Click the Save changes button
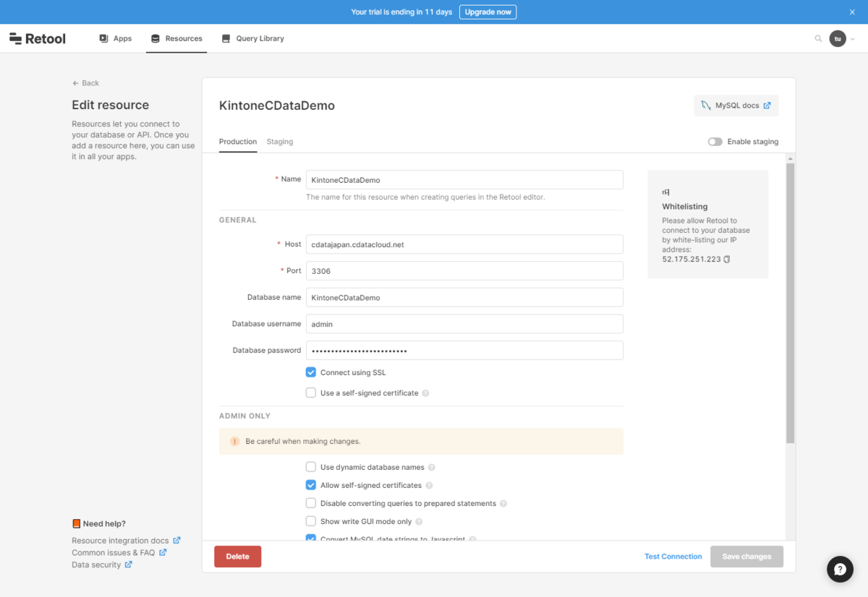The height and width of the screenshot is (597, 868). [746, 557]
